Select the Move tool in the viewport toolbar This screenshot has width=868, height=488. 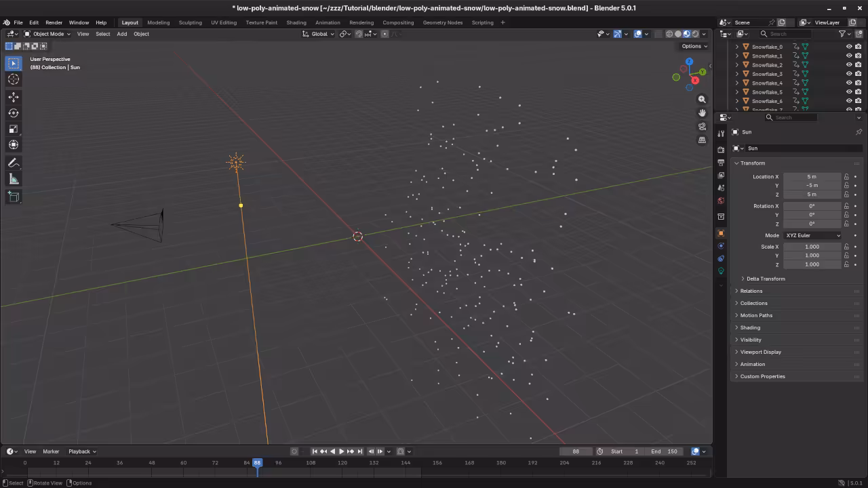[14, 97]
